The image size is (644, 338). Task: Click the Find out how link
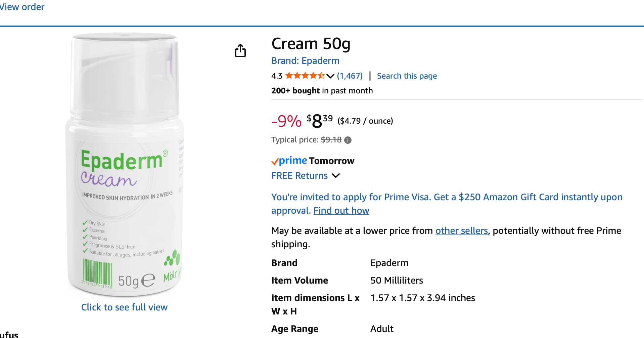[x=341, y=211]
